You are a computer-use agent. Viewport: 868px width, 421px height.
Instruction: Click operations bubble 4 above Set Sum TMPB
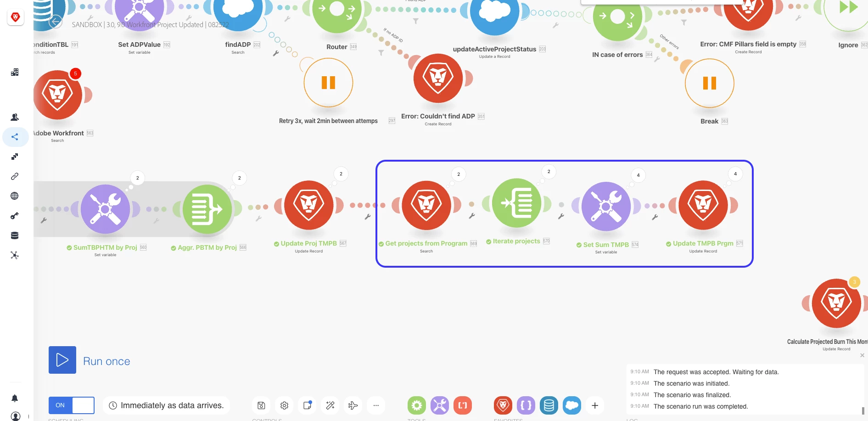(x=638, y=175)
